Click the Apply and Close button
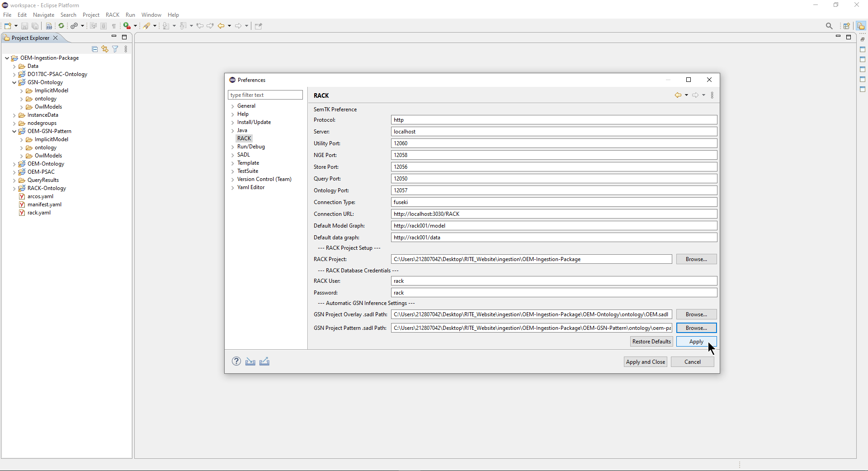This screenshot has width=868, height=471. pyautogui.click(x=646, y=362)
